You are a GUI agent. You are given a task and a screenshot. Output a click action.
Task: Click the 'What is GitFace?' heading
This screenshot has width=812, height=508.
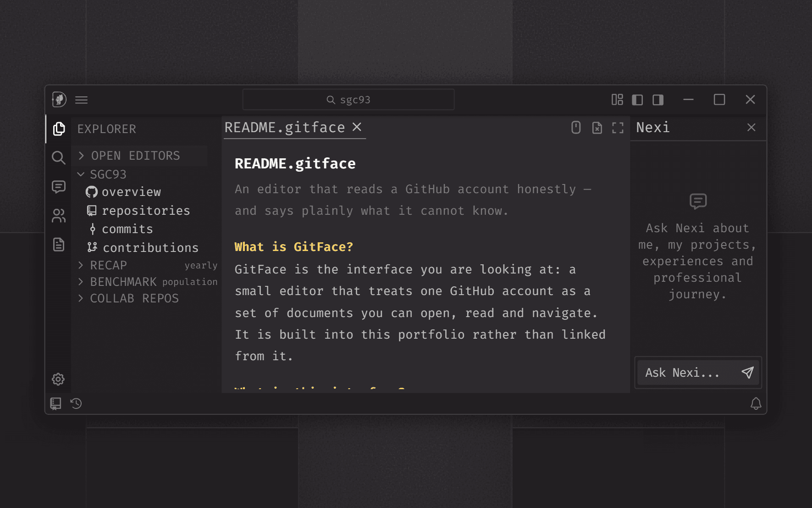[294, 247]
